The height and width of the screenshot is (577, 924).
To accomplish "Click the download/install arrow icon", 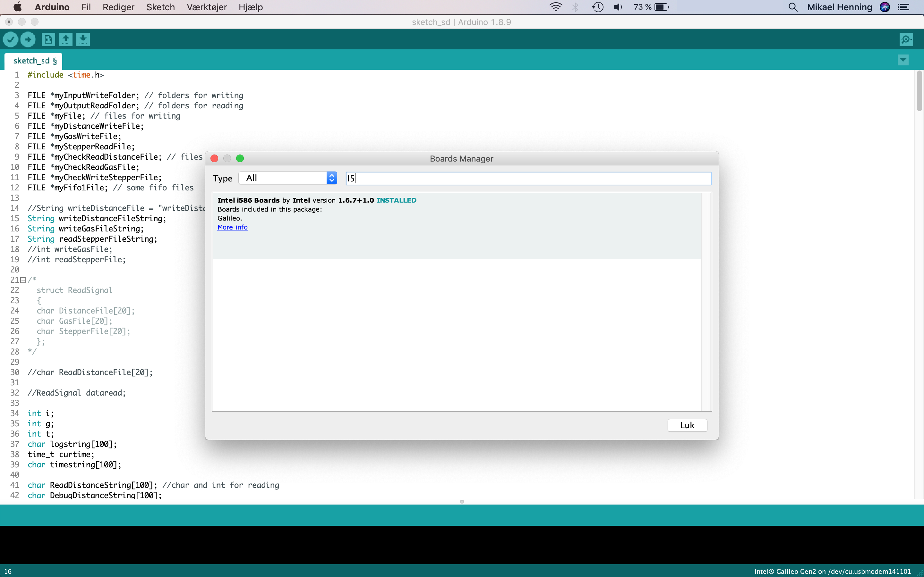I will 82,39.
